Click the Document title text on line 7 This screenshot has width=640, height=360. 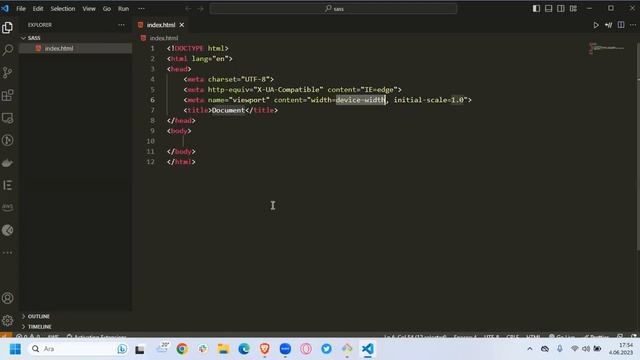pyautogui.click(x=228, y=110)
